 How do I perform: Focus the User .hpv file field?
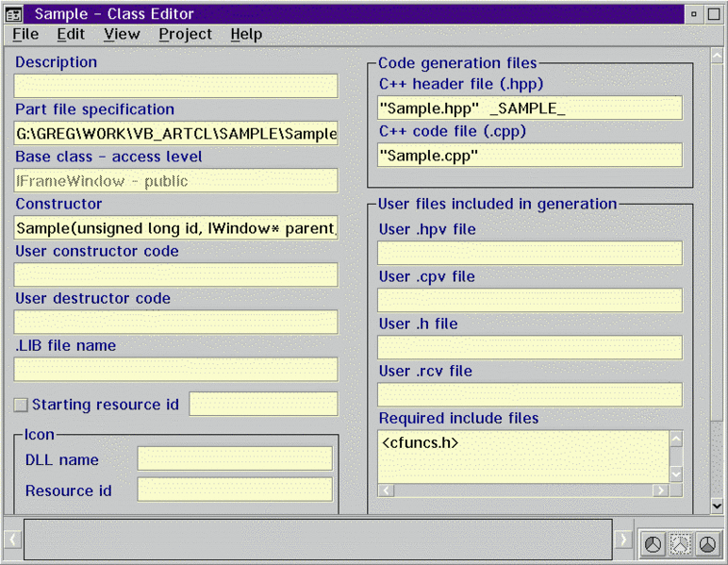[x=530, y=253]
